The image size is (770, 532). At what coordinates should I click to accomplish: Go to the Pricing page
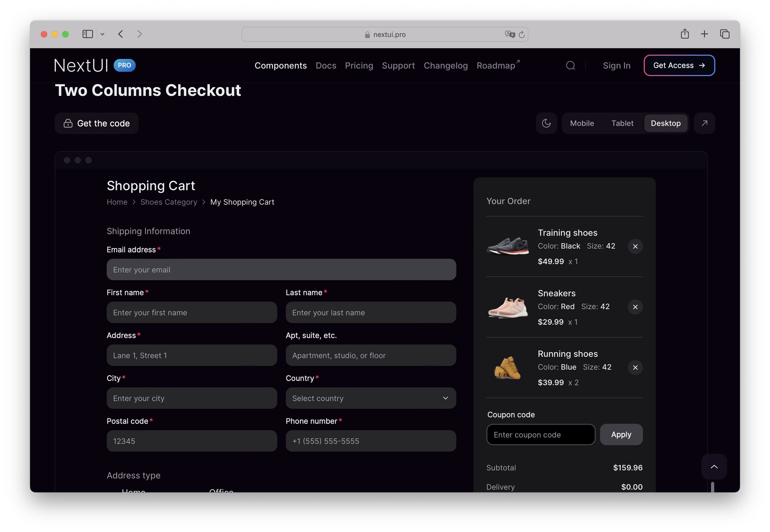(x=359, y=66)
